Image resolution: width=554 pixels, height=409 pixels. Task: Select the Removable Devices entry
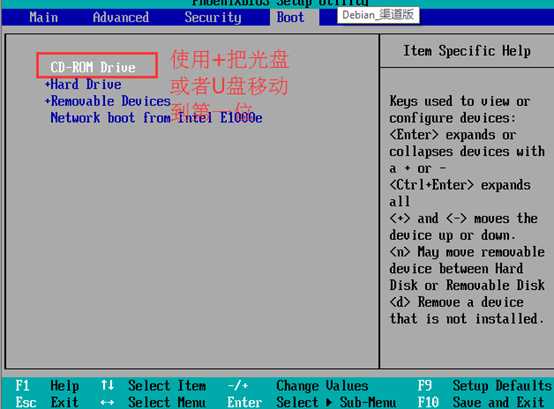tap(111, 101)
